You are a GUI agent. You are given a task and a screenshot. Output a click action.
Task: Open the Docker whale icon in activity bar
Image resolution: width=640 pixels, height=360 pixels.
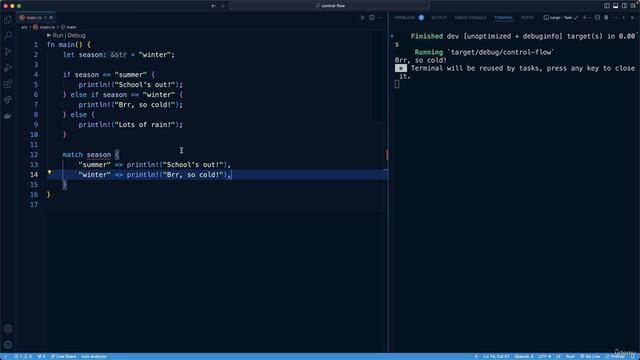coord(8,116)
